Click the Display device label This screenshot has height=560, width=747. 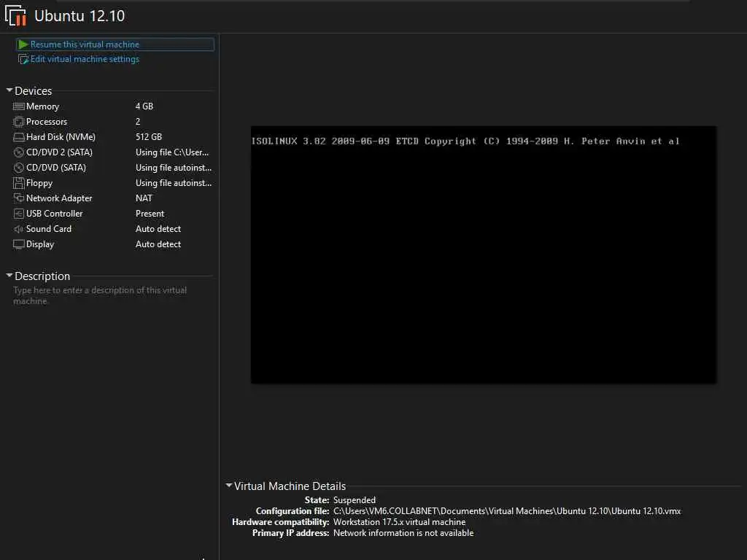click(40, 244)
